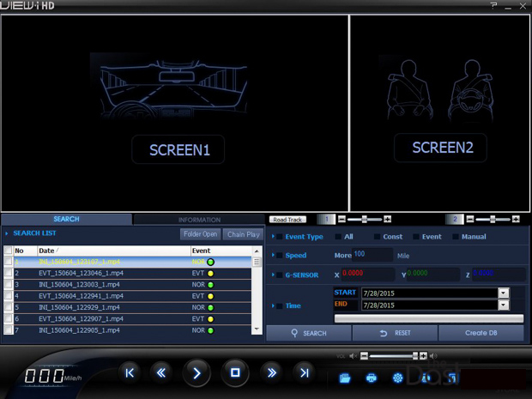The image size is (532, 399).
Task: Jump to previous file with skip-back icon
Action: (x=130, y=372)
